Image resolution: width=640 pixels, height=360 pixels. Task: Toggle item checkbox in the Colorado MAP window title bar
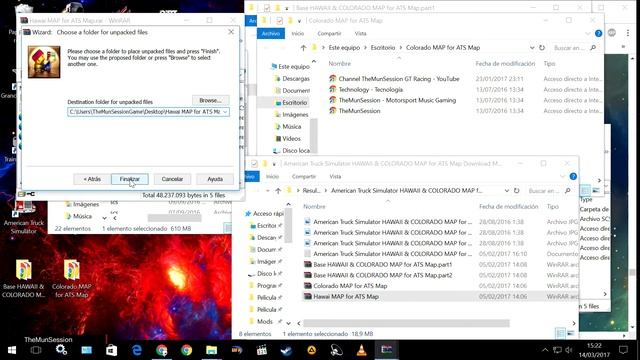coord(280,20)
